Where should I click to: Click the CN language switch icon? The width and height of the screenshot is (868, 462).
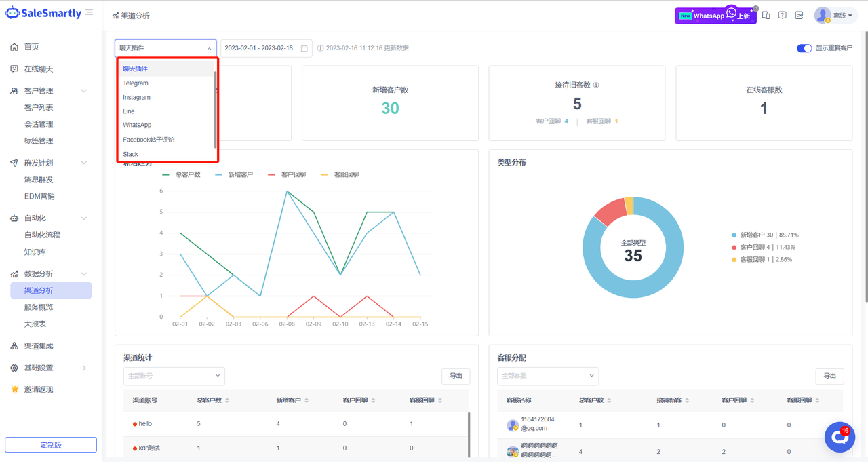tap(799, 15)
